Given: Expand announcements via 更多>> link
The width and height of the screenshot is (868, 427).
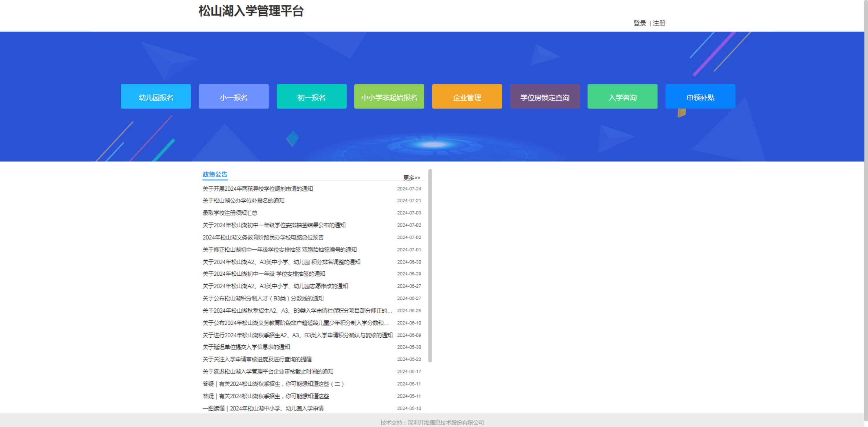Looking at the screenshot, I should point(411,178).
